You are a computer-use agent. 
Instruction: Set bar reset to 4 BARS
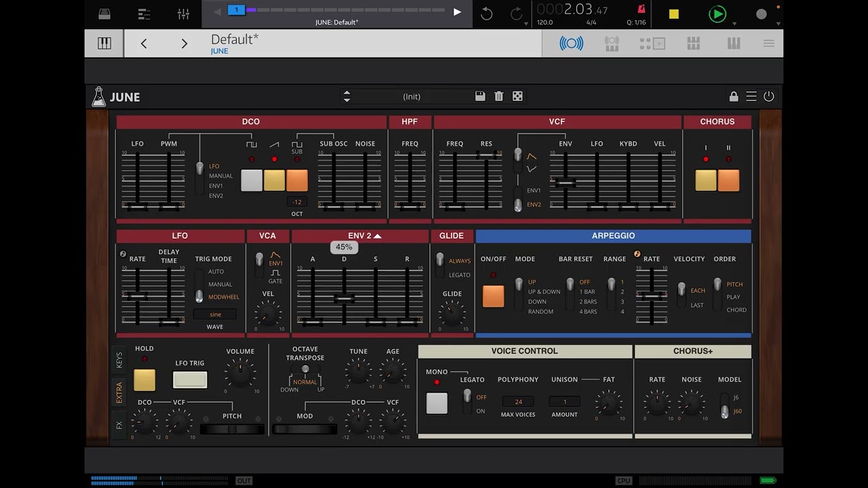click(588, 312)
